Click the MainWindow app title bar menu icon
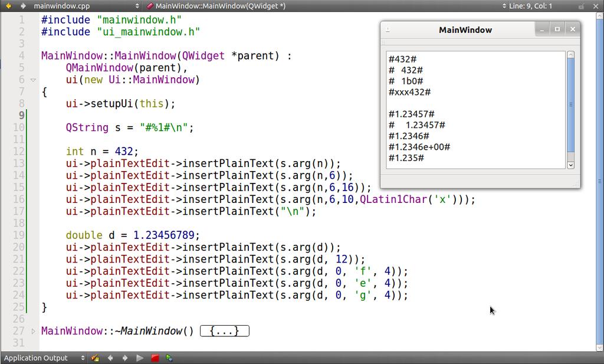 tap(388, 29)
